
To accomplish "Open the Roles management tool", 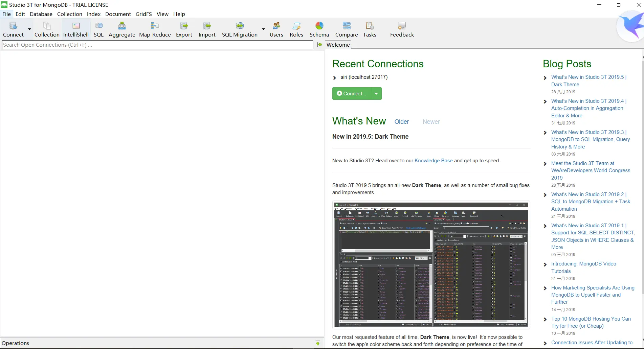I will (x=296, y=29).
